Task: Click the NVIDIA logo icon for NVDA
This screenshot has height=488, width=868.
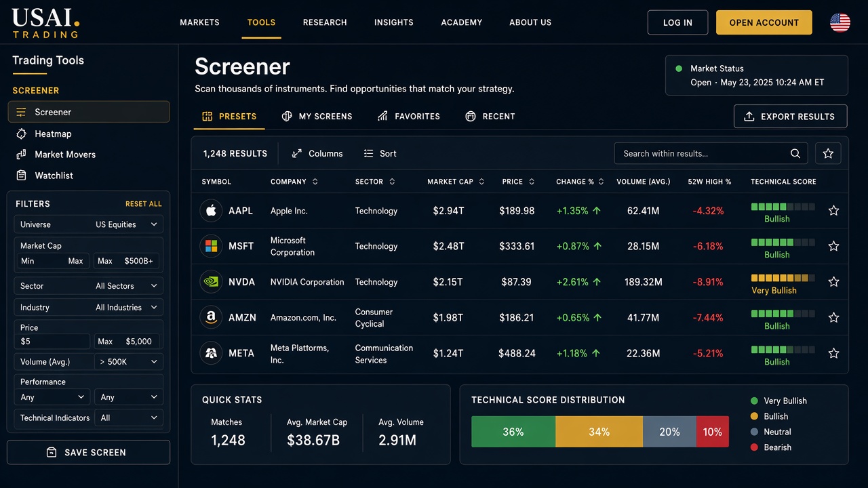Action: click(211, 282)
